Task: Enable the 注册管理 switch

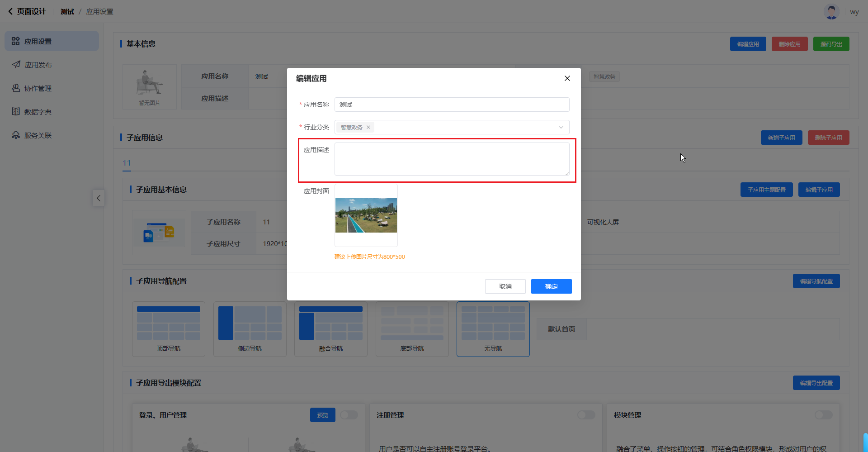Action: 586,415
